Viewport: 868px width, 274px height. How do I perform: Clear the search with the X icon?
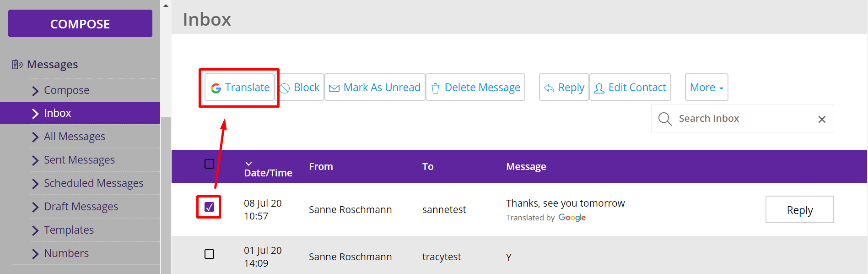pos(822,119)
